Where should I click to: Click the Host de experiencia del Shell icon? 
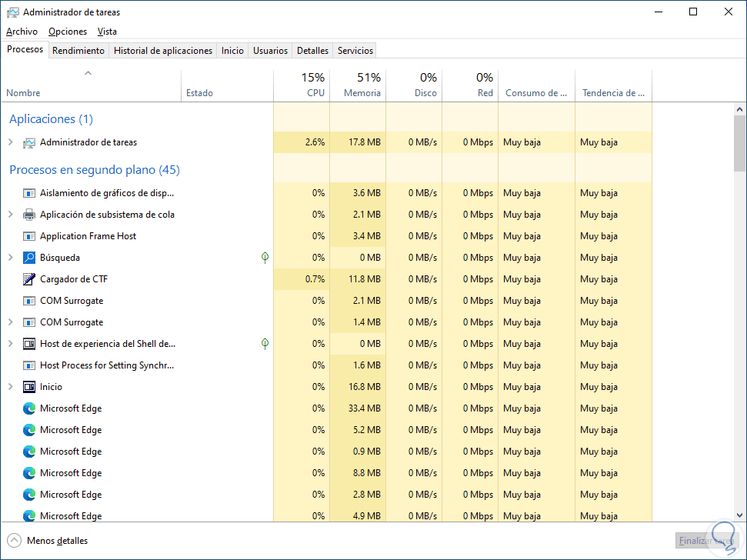pos(29,344)
